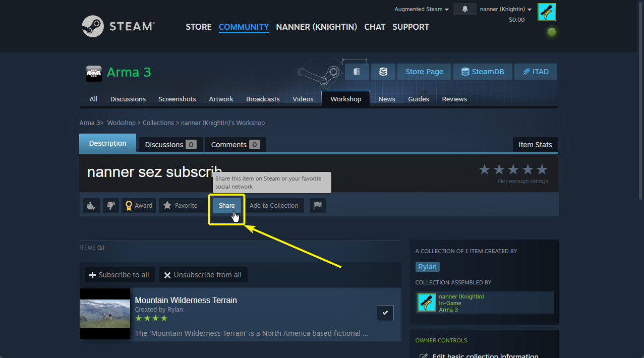Switch to News tab
The height and width of the screenshot is (358, 644).
click(x=387, y=99)
